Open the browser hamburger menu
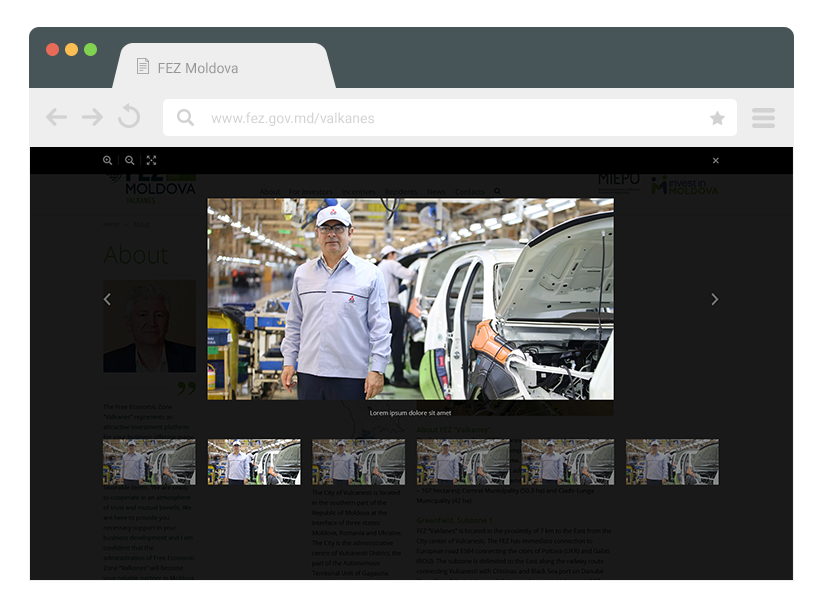Image resolution: width=826 pixels, height=609 pixels. point(763,117)
